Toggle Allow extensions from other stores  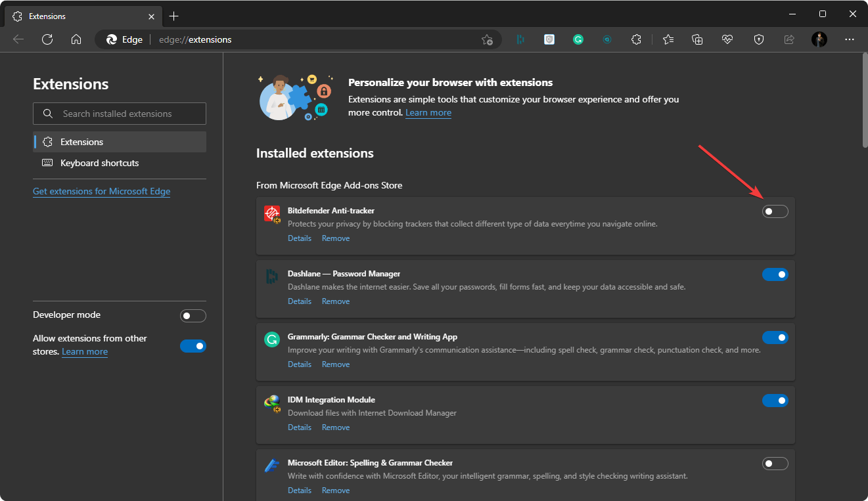pos(193,346)
